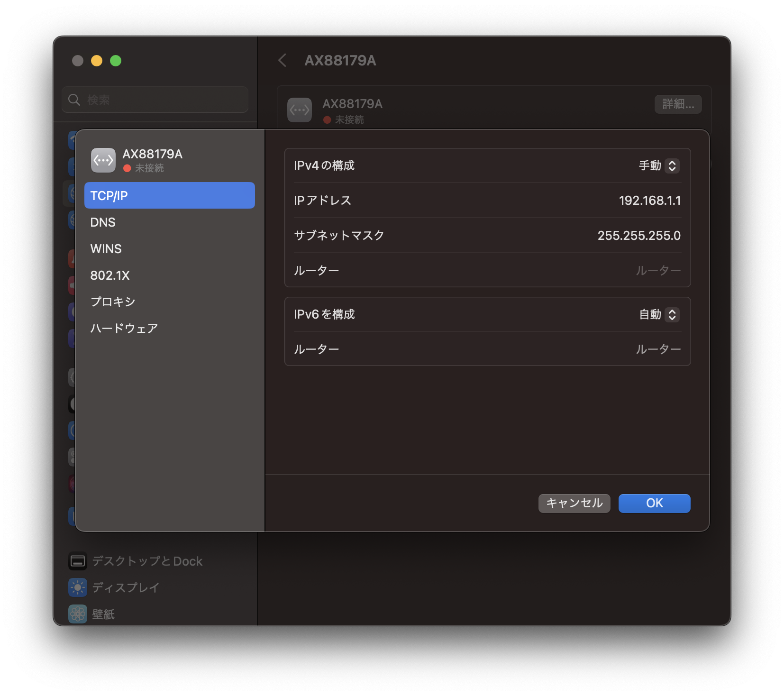The image size is (784, 696).
Task: Click the AX88179A adapter icon in the dialog header
Action: [x=103, y=160]
